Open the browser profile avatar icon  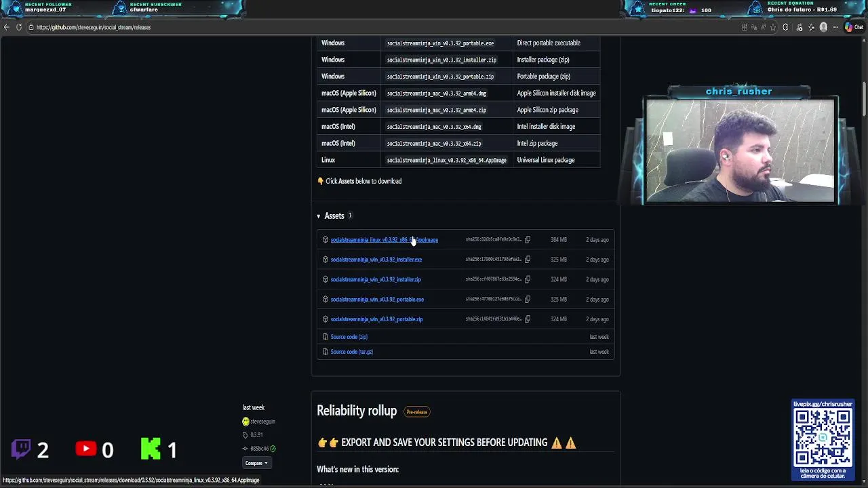coord(823,27)
